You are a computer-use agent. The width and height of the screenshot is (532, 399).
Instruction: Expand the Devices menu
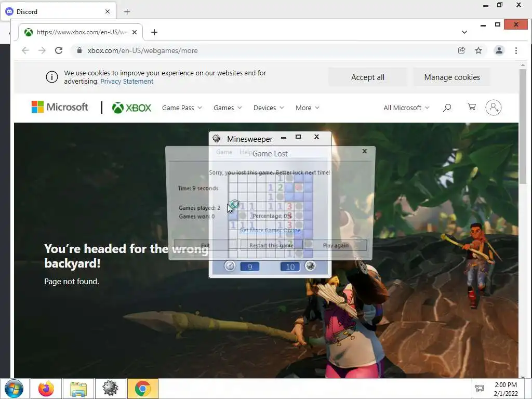(x=269, y=108)
